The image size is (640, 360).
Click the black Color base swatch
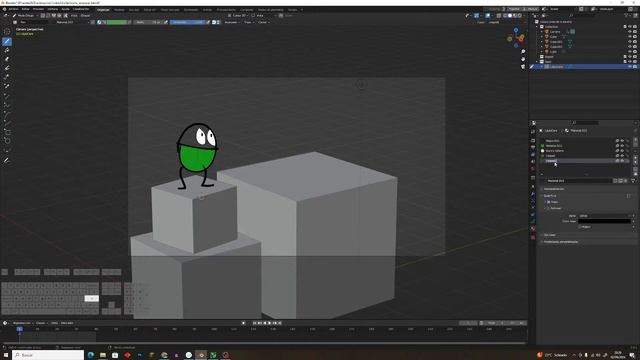point(604,221)
